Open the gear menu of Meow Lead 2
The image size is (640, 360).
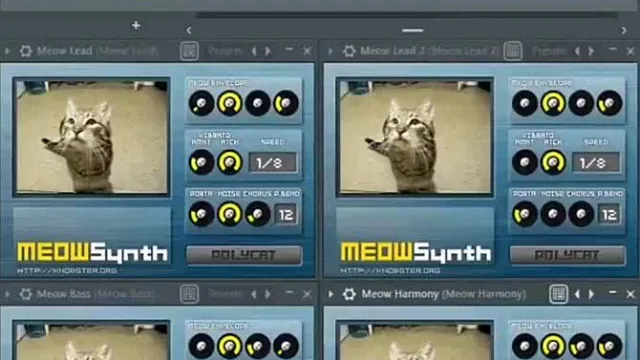click(x=349, y=51)
